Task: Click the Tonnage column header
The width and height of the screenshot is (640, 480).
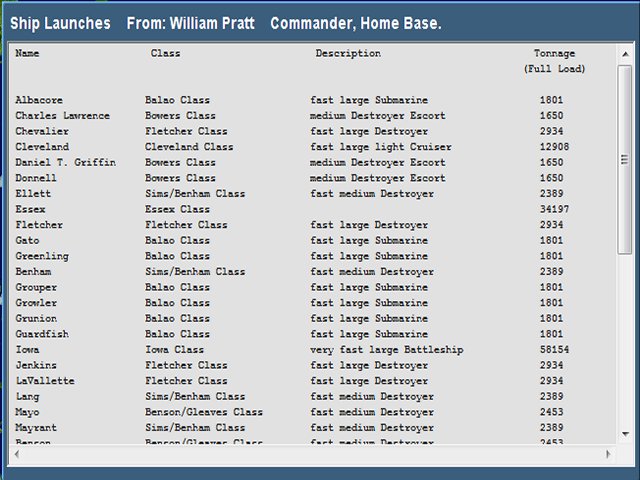Action: [554, 53]
